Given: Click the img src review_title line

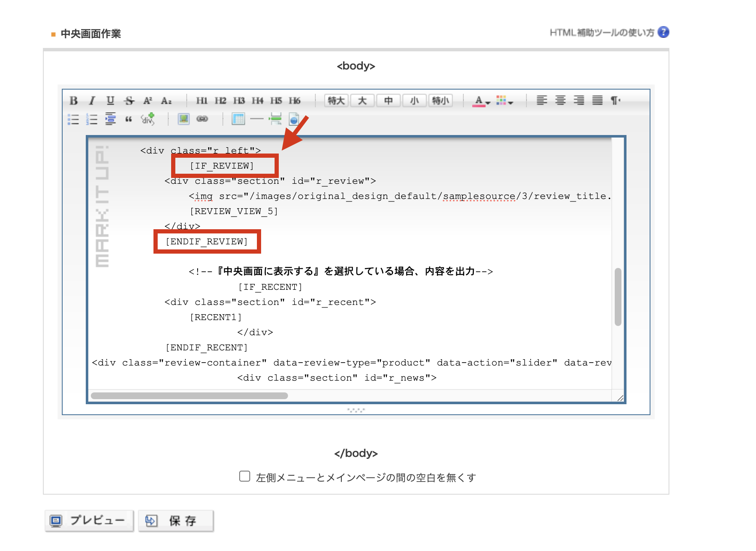Looking at the screenshot, I should coord(400,196).
